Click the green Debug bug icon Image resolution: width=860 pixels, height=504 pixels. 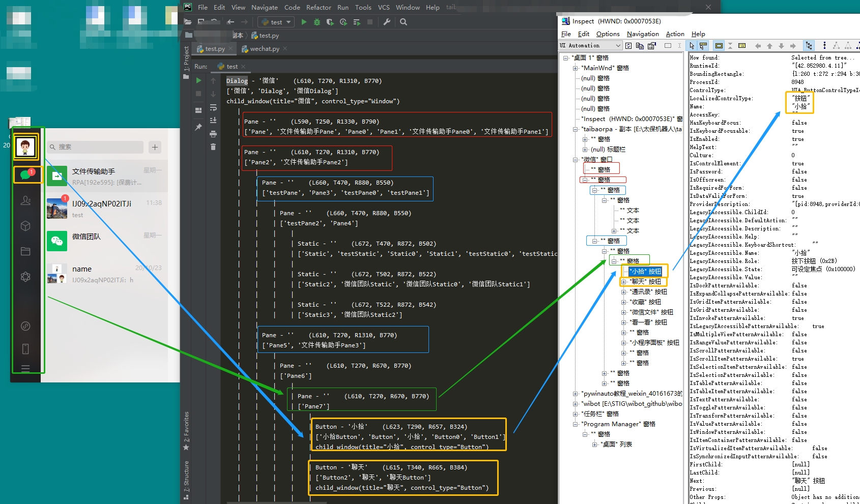(x=317, y=22)
